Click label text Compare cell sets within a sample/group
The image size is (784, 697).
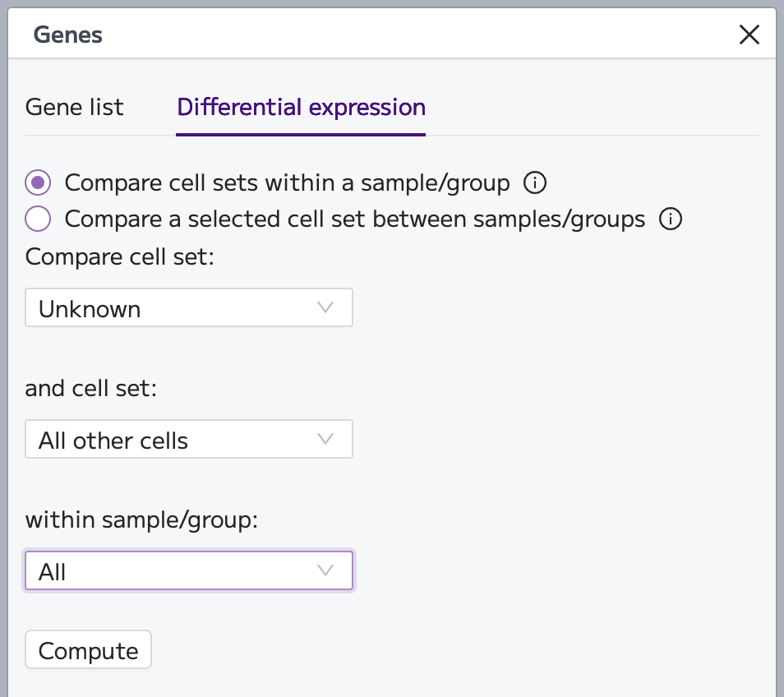click(x=287, y=183)
